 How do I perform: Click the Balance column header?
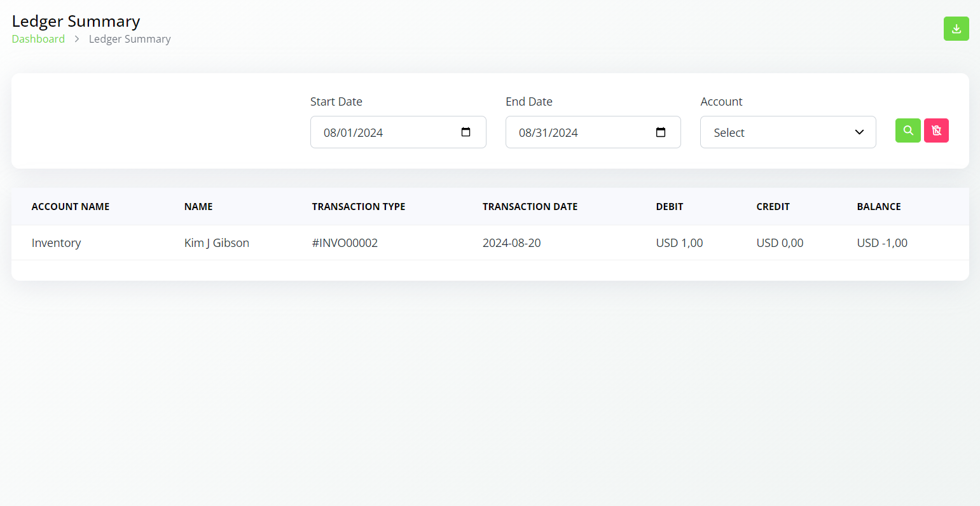pos(879,206)
